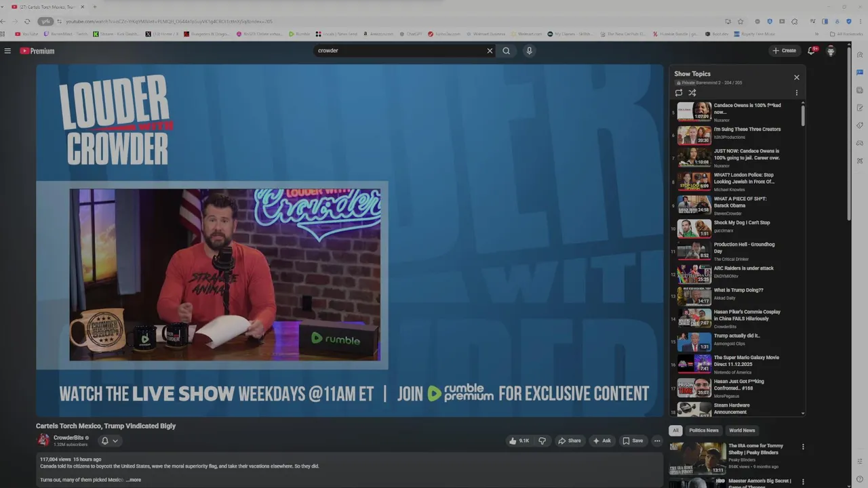Click the Ask button

[x=601, y=441]
